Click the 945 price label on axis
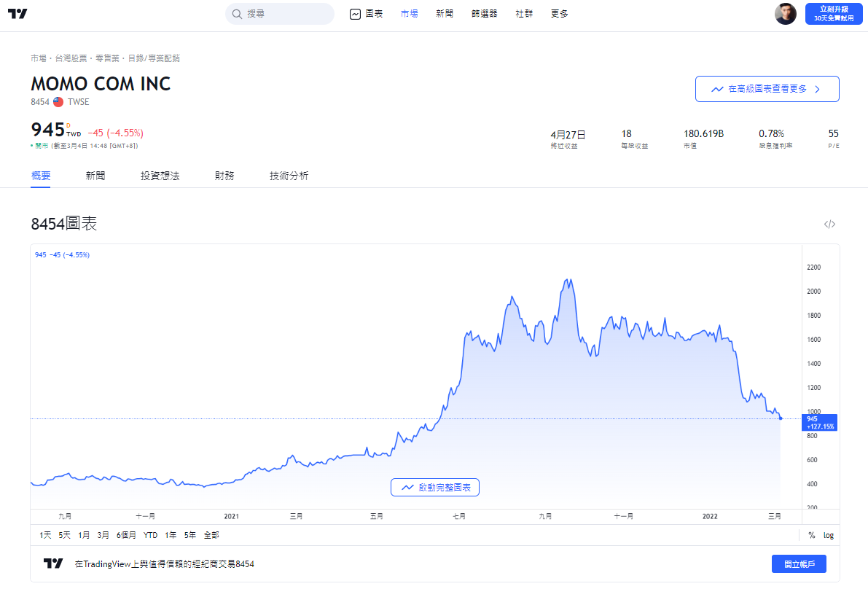This screenshot has width=868, height=589. point(819,423)
